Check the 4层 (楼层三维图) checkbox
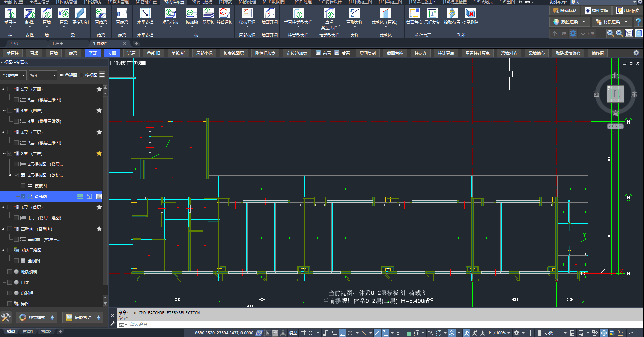 coord(16,121)
